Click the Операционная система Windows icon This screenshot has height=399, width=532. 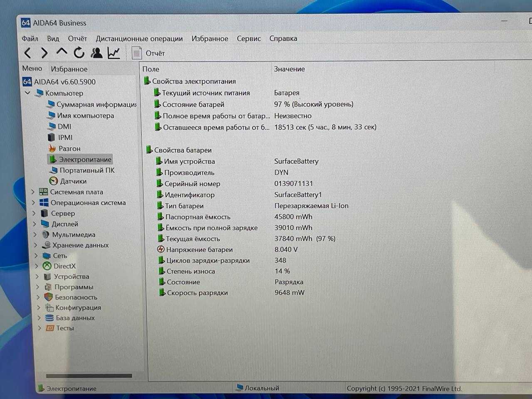[x=44, y=203]
